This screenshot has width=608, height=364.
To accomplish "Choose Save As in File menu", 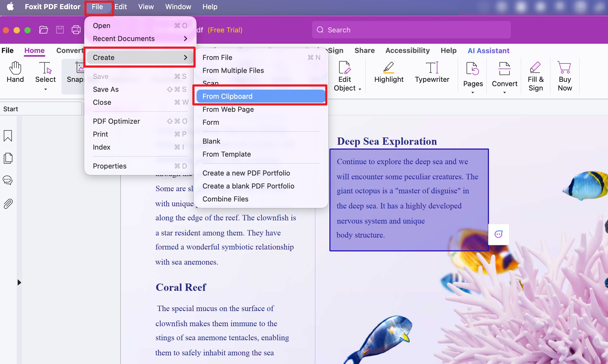I will tap(140, 89).
